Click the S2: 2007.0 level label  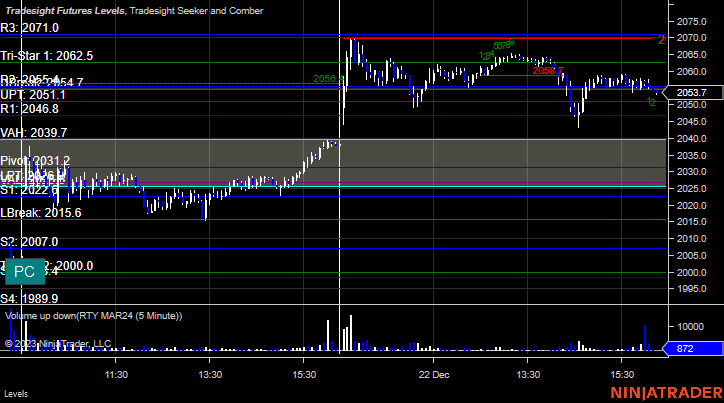coord(29,242)
